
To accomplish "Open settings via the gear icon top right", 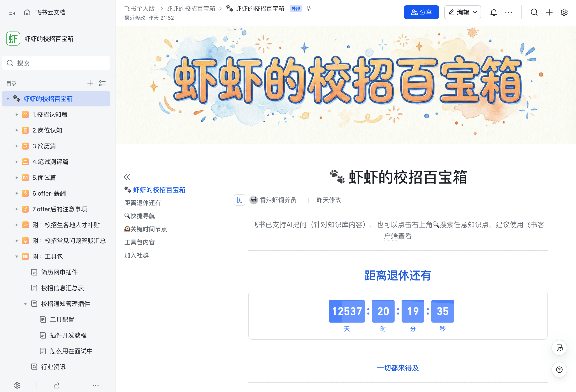I will click(564, 12).
